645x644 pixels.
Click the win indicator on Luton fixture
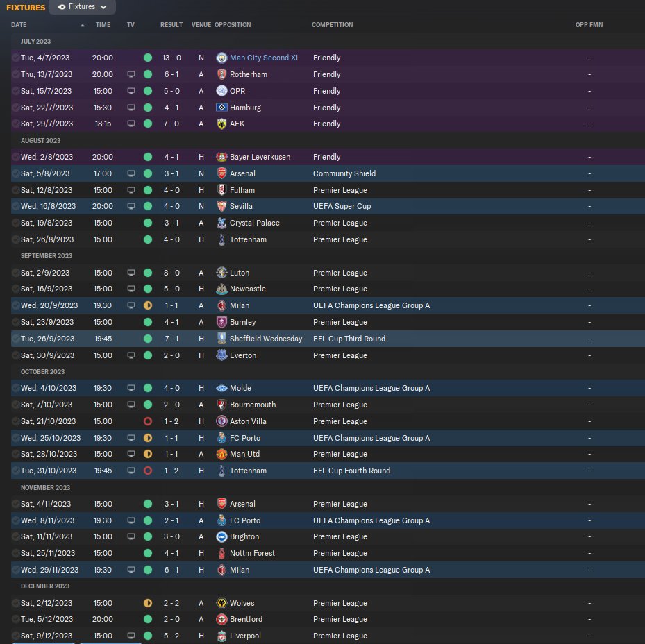148,273
